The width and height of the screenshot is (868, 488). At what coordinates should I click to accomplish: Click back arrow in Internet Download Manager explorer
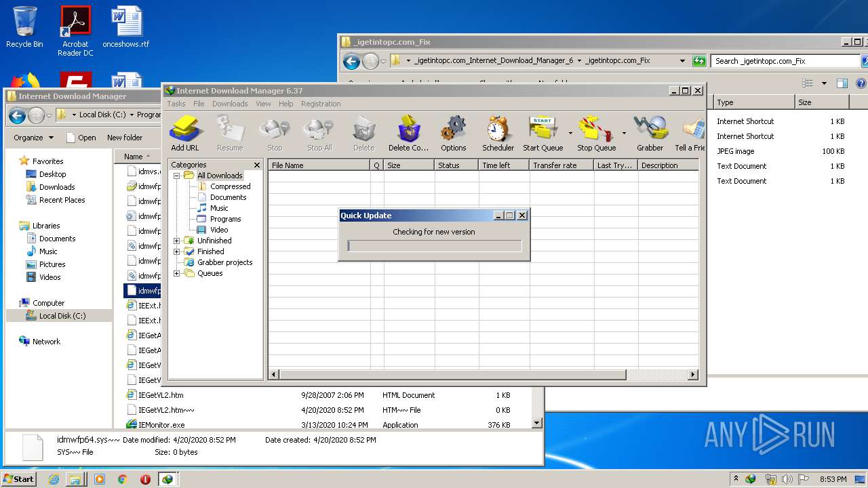pos(18,115)
